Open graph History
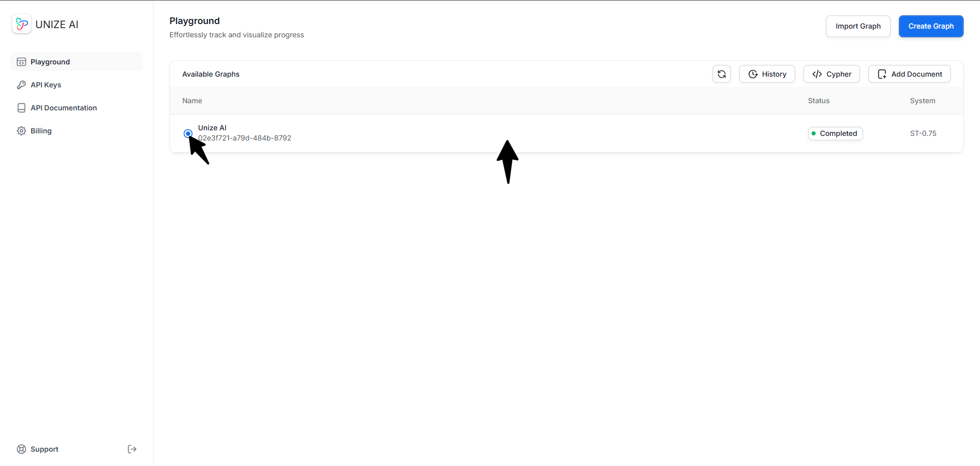This screenshot has width=980, height=466. click(x=767, y=74)
